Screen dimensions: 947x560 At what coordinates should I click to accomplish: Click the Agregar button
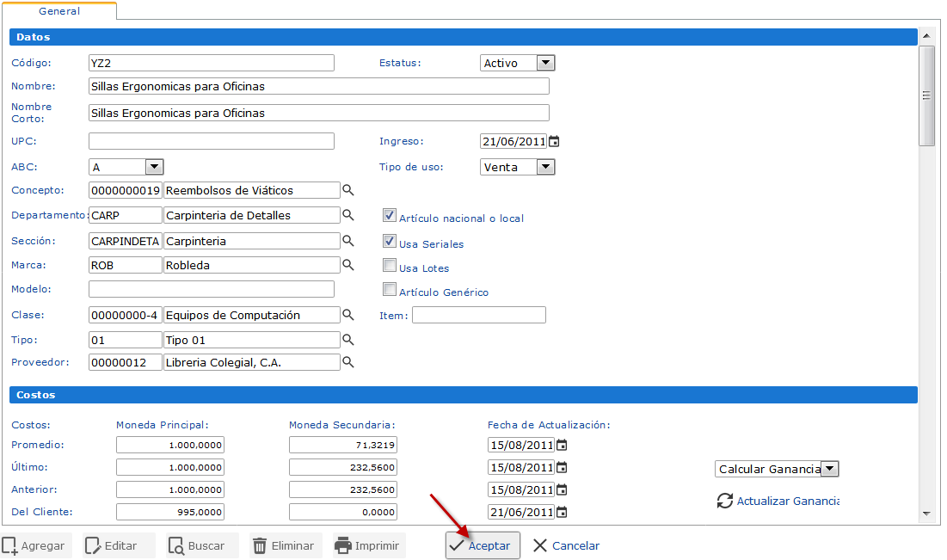[35, 545]
